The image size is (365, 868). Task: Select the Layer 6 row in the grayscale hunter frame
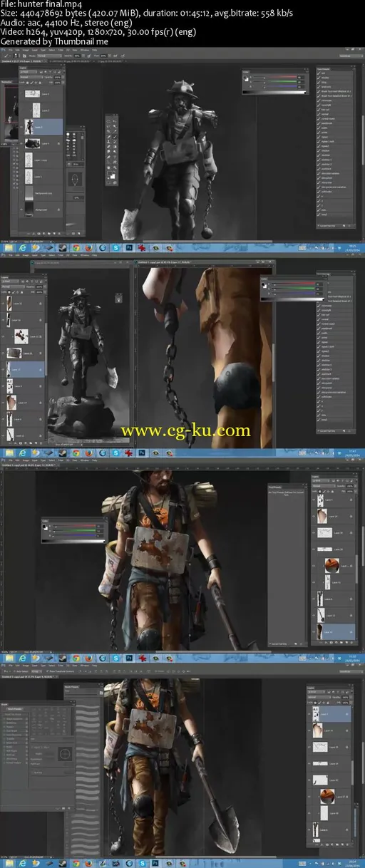41,93
